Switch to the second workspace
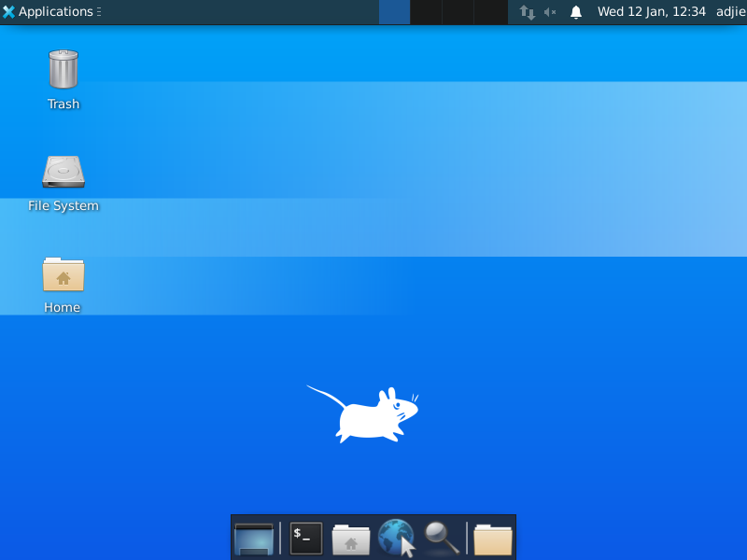The image size is (747, 560). coord(427,12)
